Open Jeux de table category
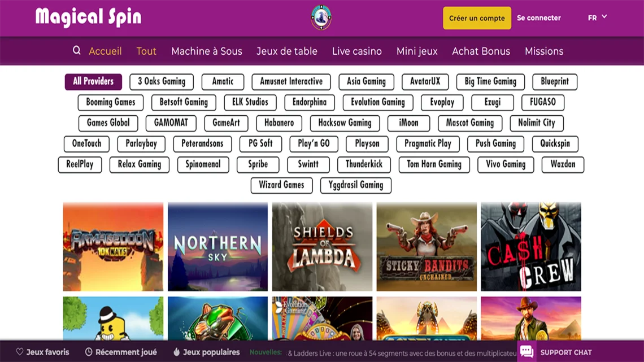 (x=286, y=51)
